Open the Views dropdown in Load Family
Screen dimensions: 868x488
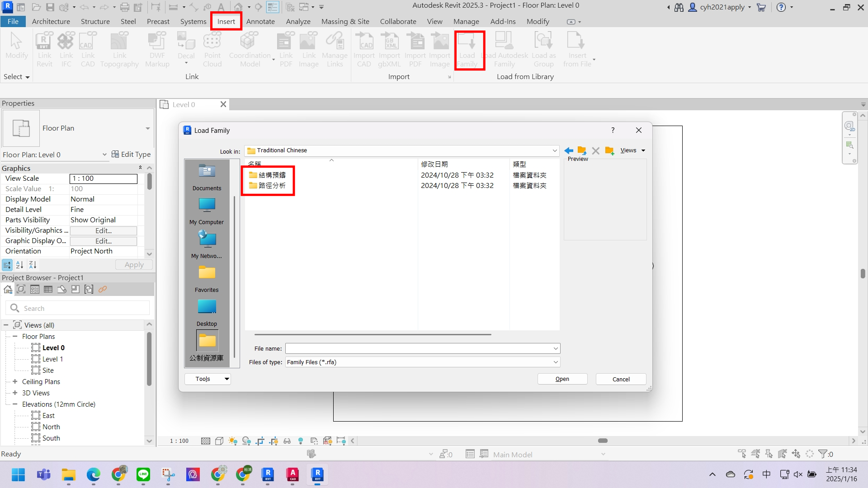tap(633, 150)
